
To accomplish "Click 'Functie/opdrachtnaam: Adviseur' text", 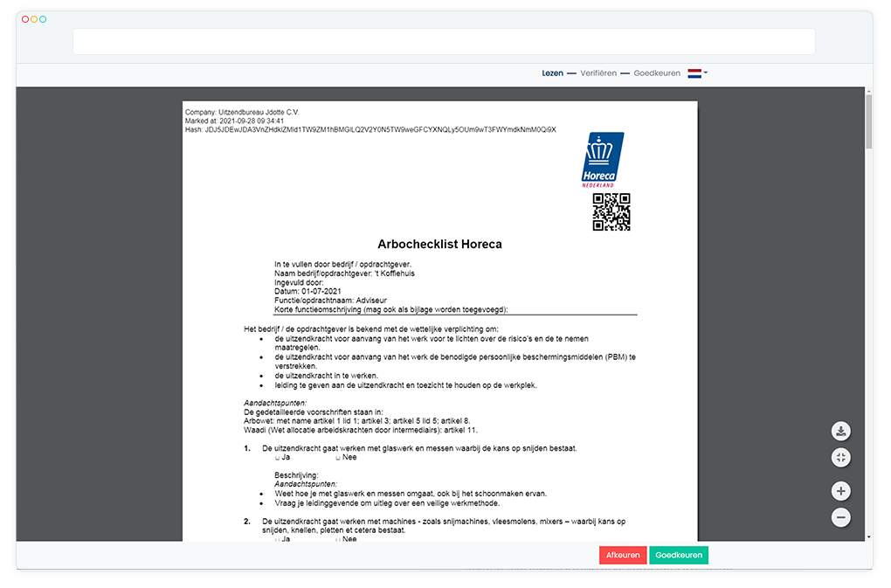I will tap(330, 301).
